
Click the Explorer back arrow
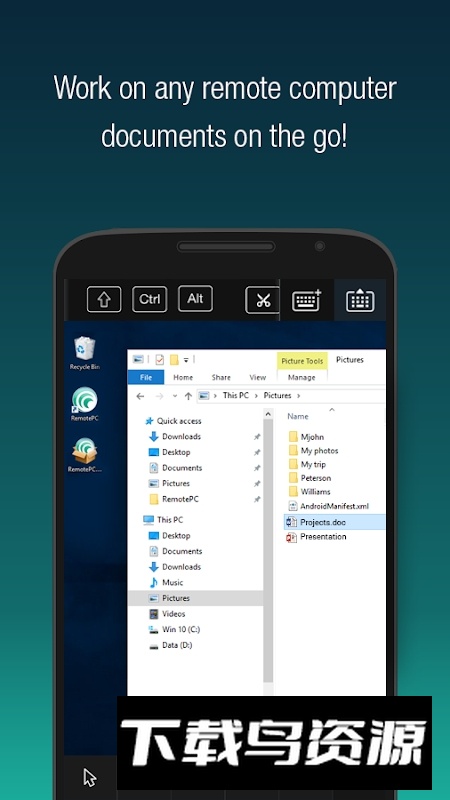140,396
